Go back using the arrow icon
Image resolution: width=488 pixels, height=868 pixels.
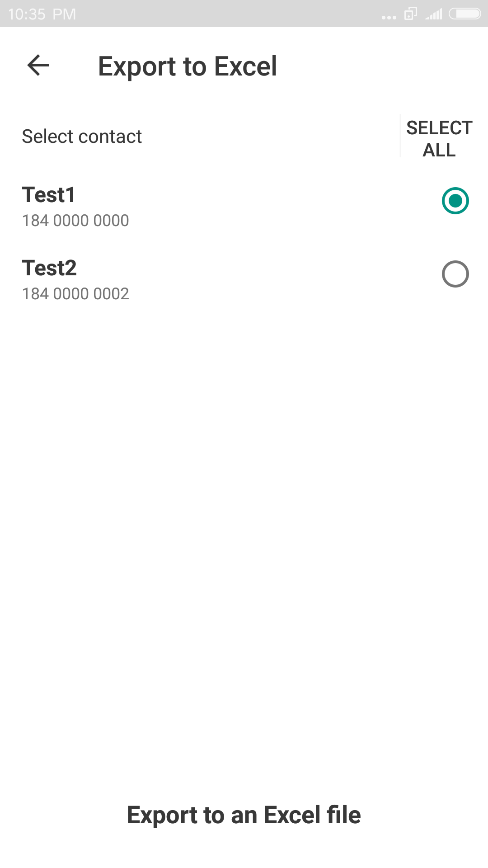pyautogui.click(x=38, y=66)
